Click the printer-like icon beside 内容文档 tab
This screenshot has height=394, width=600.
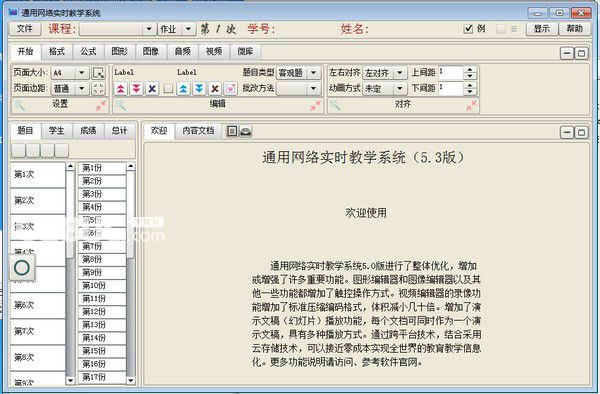click(245, 131)
